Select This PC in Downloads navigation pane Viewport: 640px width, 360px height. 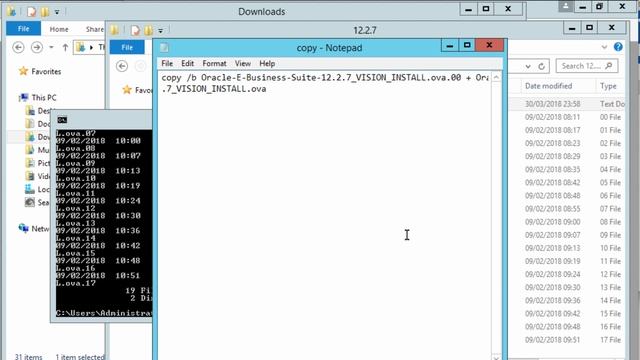(x=44, y=98)
